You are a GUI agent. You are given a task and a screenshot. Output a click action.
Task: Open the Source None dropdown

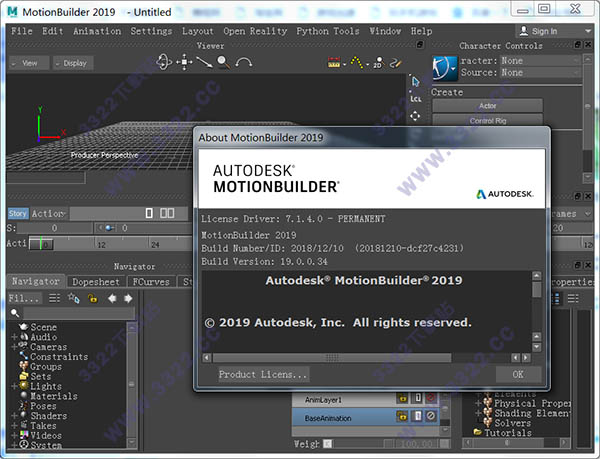pos(540,72)
